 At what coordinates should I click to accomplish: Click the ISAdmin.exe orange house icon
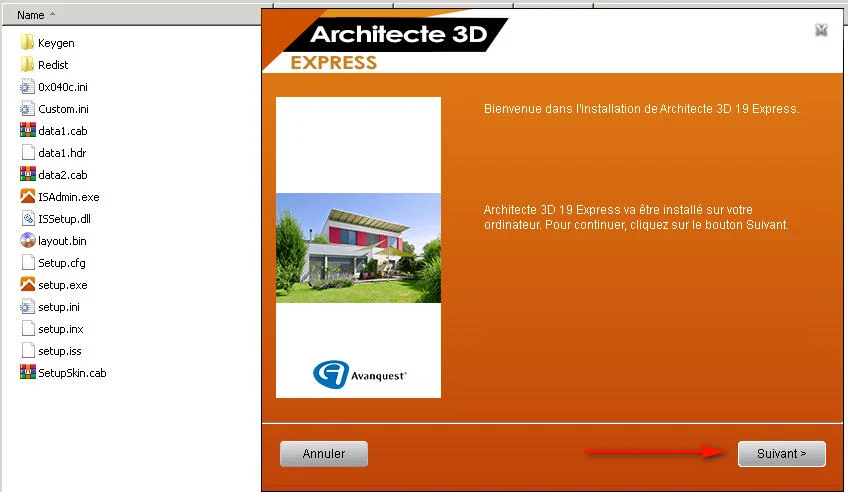[x=28, y=197]
